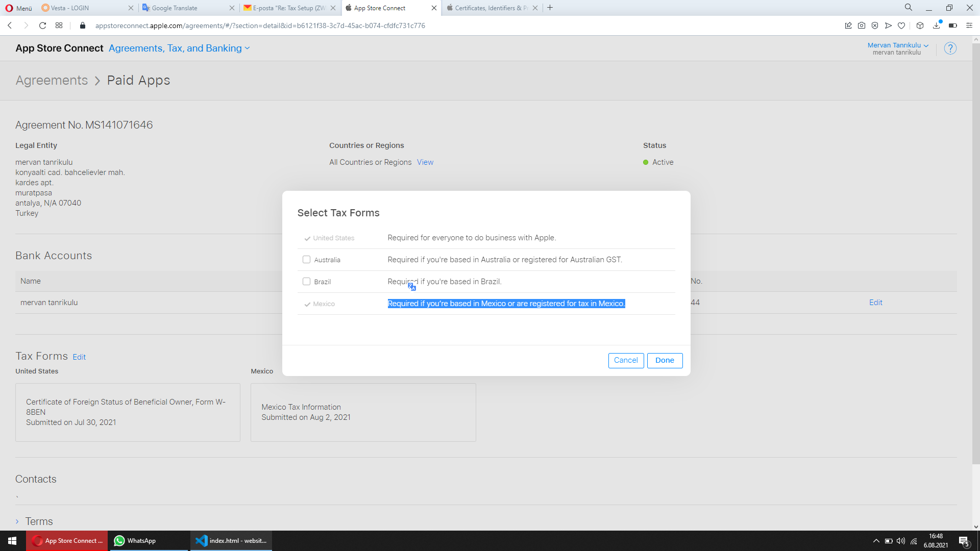This screenshot has height=551, width=980.
Task: Open the Opera Menü button
Action: point(18,8)
